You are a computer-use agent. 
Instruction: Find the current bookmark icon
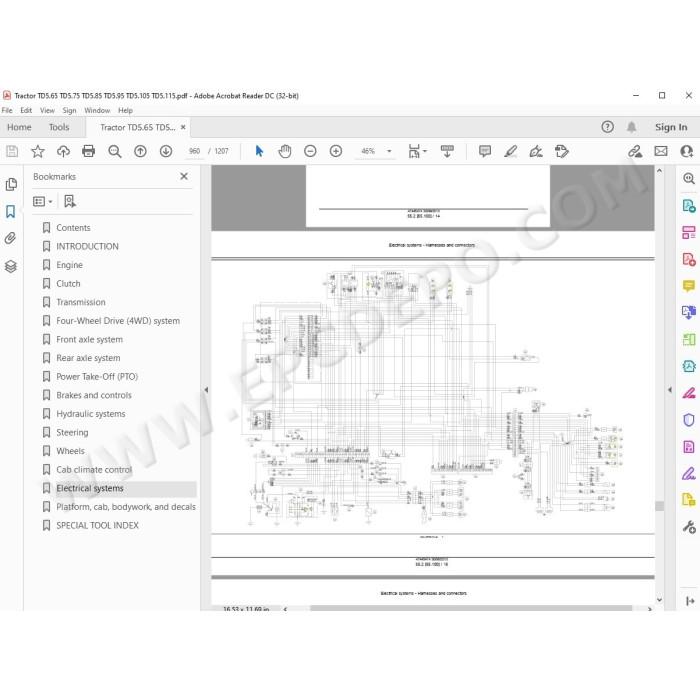point(70,201)
